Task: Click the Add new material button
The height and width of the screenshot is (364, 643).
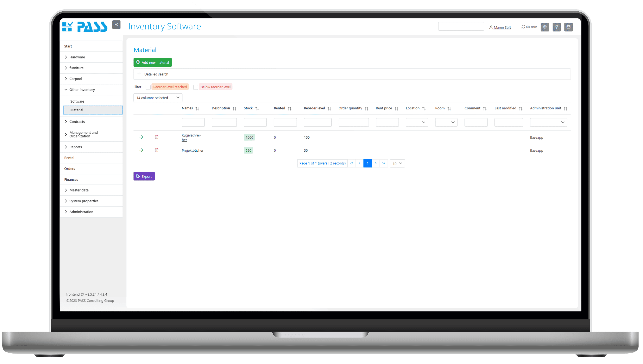Action: 153,62
